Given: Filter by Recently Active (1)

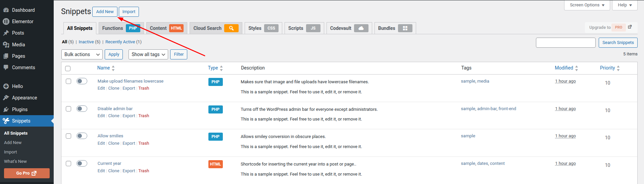Looking at the screenshot, I should 123,42.
